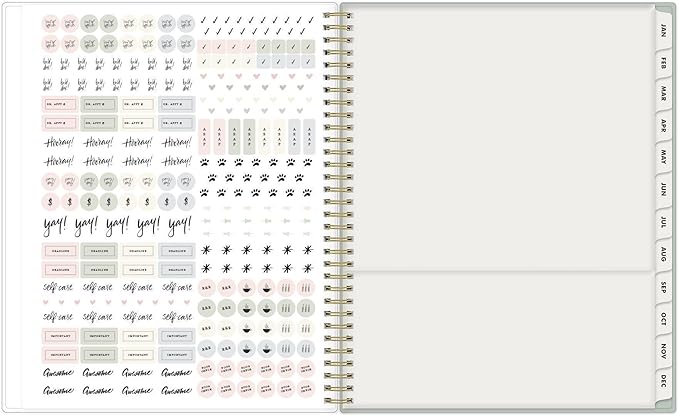Image resolution: width=679 pixels, height=416 pixels.
Task: Open the FEB month tab
Action: pyautogui.click(x=663, y=63)
